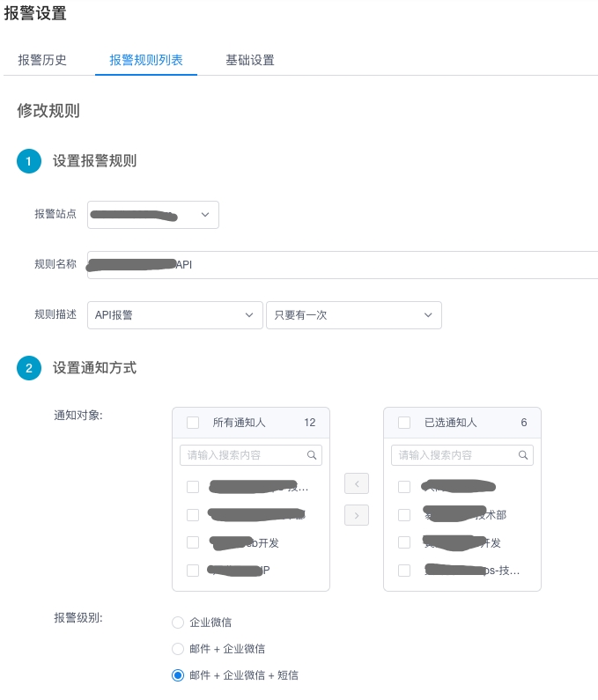598x700 pixels.
Task: Open the 报警站点 dropdown
Action: pos(153,214)
